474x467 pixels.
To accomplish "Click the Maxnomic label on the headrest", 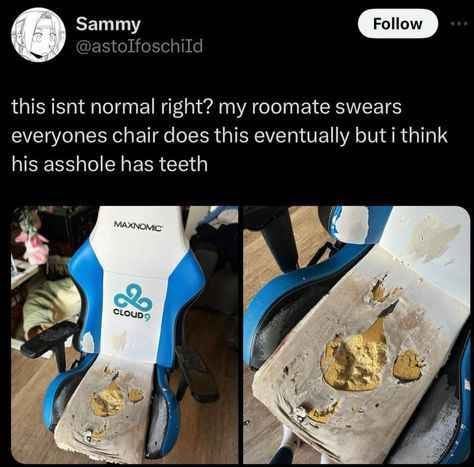I will (x=138, y=224).
